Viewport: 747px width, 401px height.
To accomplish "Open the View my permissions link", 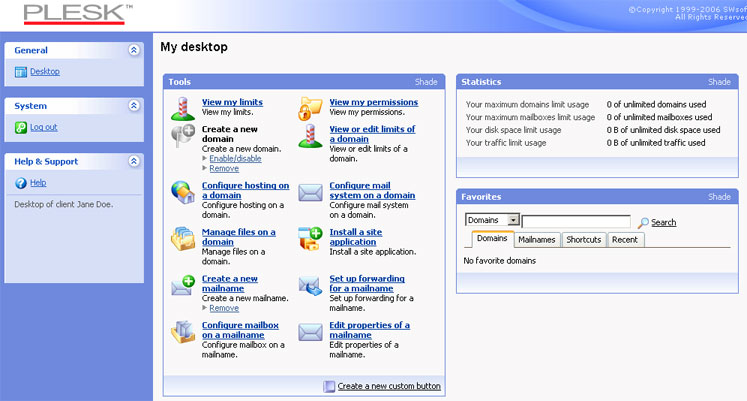I will [x=374, y=102].
